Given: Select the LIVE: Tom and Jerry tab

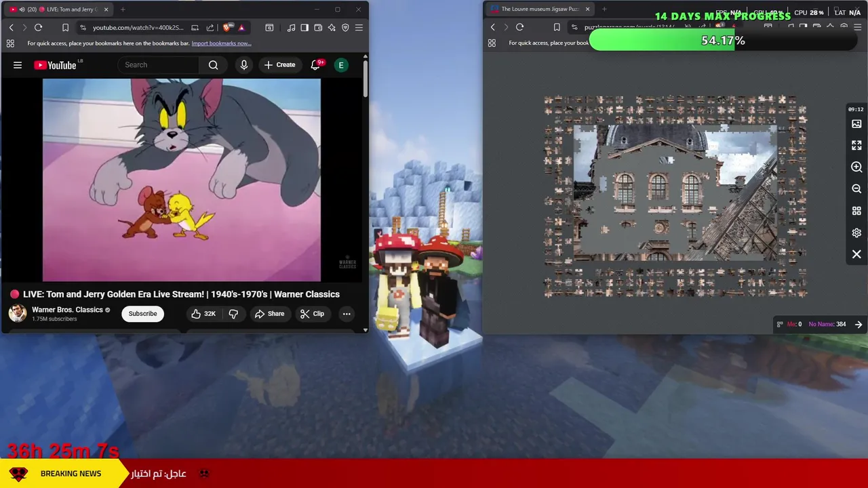Looking at the screenshot, I should click(59, 9).
